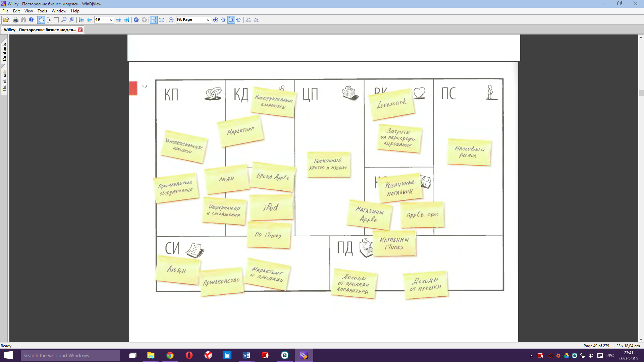Select the Hand pan tool
Screen dimensions: 644x362
tap(41, 20)
